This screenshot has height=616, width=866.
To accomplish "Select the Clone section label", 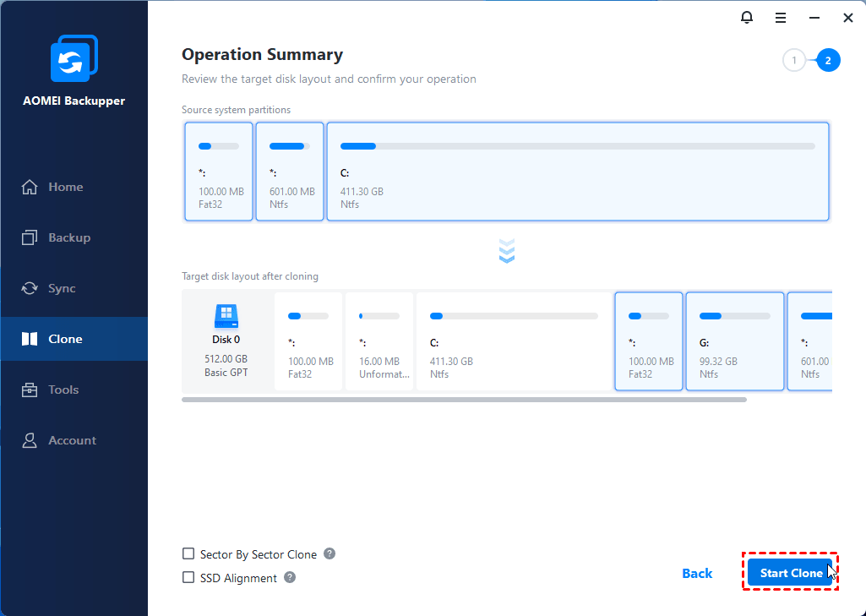I will [65, 339].
